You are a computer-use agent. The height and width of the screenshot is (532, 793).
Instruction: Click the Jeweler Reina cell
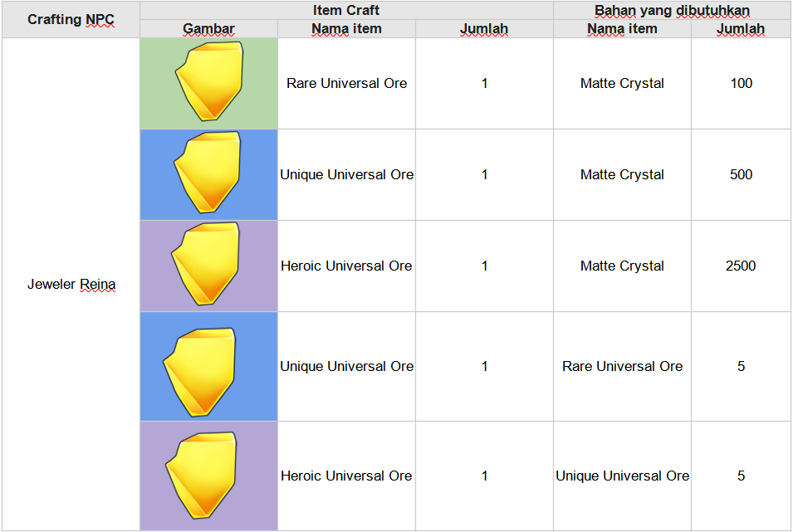point(71,284)
